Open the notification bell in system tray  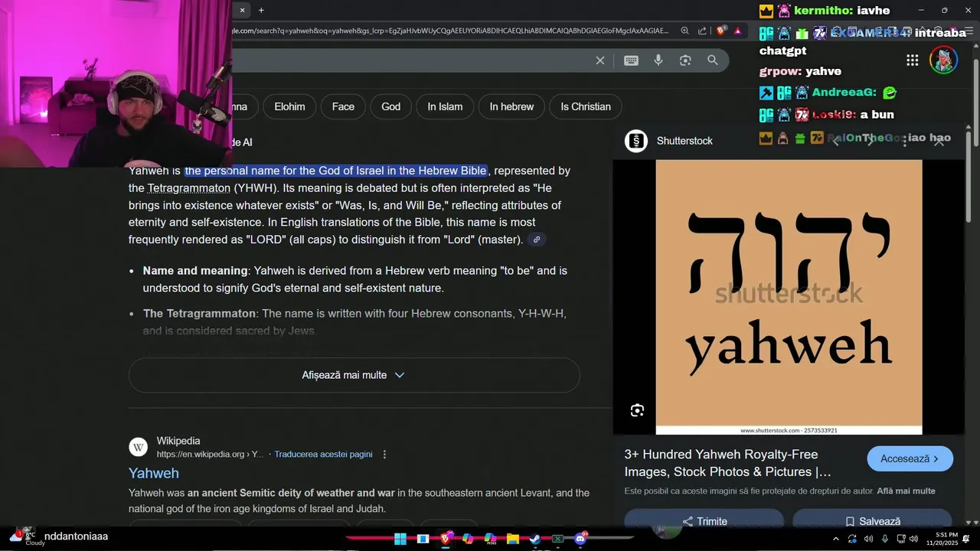point(966,539)
